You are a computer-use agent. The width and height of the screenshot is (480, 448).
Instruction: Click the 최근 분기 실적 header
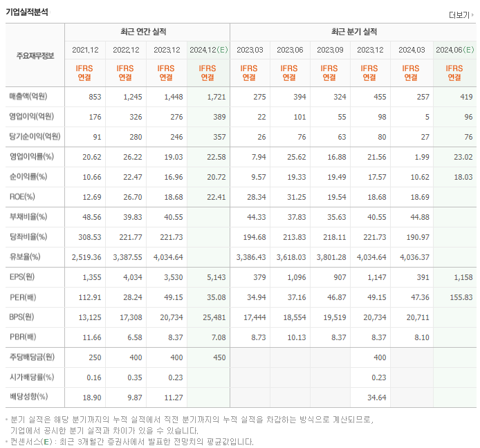coord(354,32)
